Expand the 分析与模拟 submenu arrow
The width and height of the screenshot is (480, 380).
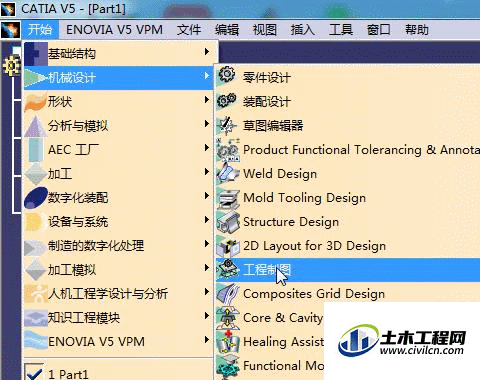point(207,124)
